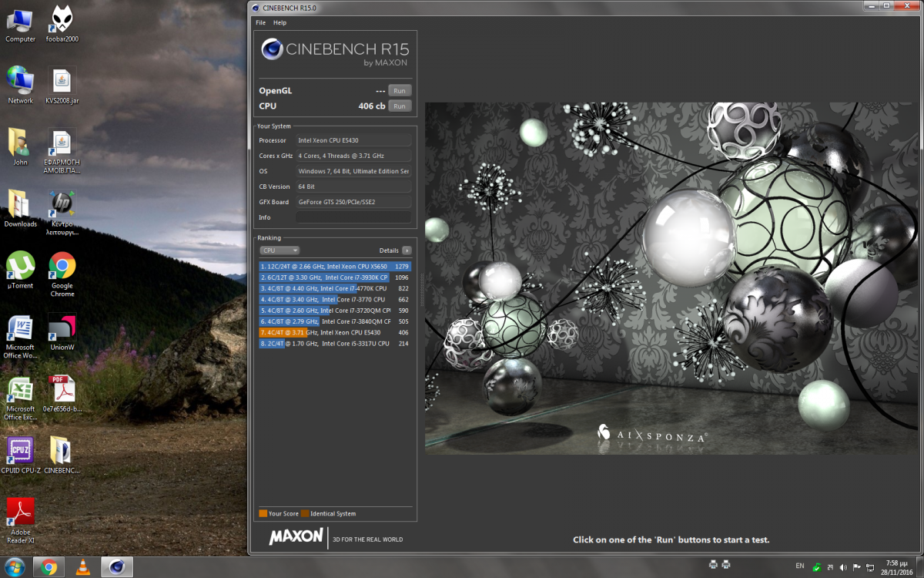Screen dimensions: 924x578
Task: Launch µTorrent from the desktop
Action: coord(21,271)
